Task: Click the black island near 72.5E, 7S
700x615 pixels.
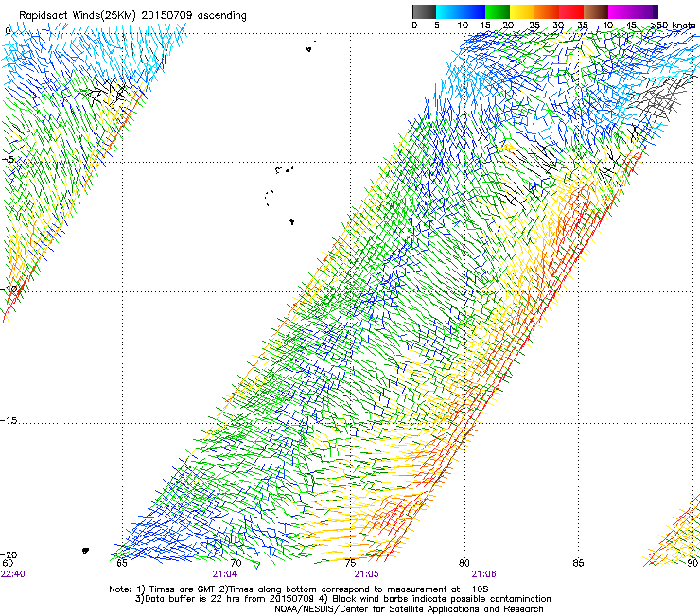Action: click(x=291, y=221)
